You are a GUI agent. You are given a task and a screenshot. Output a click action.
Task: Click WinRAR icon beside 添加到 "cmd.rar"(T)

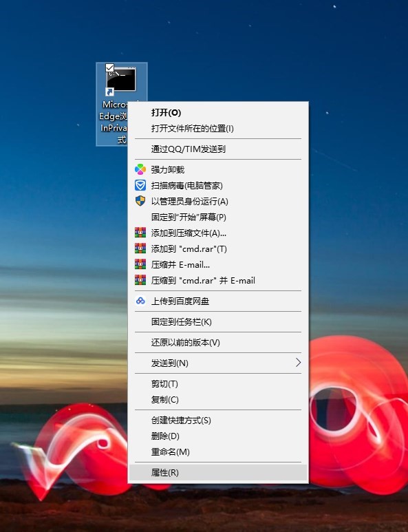coord(140,248)
